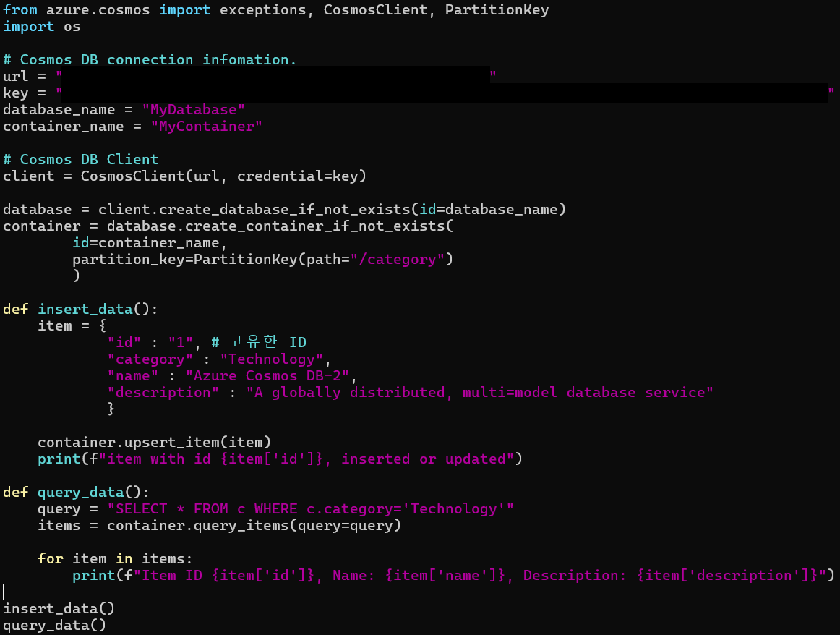
Task: Click the "MyContainer" string
Action: click(x=206, y=127)
